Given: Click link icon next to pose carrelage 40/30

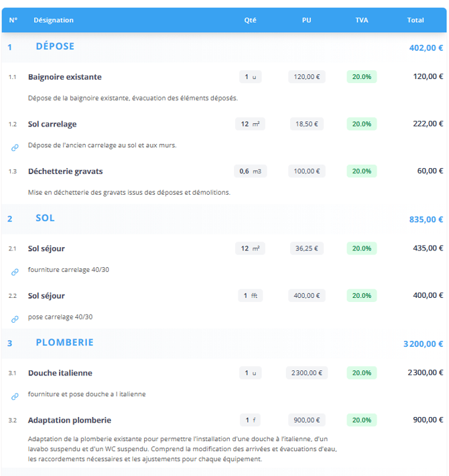Looking at the screenshot, I should pyautogui.click(x=15, y=319).
